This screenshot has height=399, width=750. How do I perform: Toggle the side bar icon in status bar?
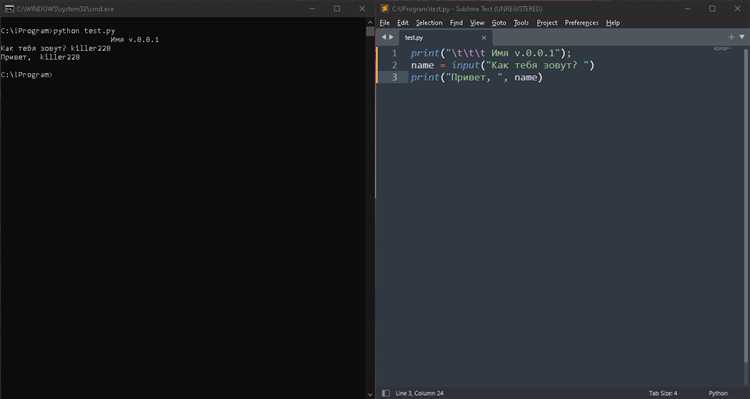[x=386, y=393]
